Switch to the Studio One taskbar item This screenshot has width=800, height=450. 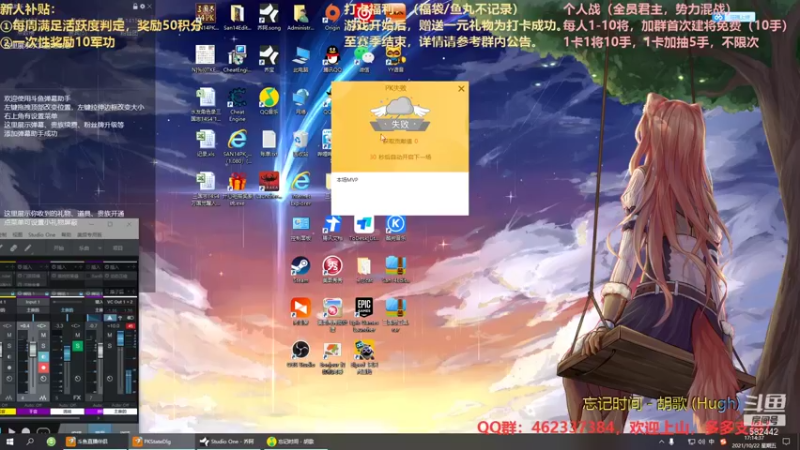click(x=227, y=441)
